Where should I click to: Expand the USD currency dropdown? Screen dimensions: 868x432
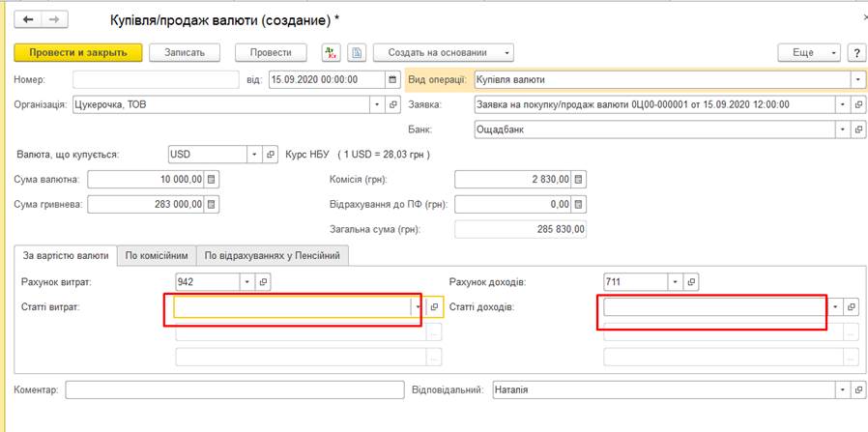pyautogui.click(x=255, y=154)
